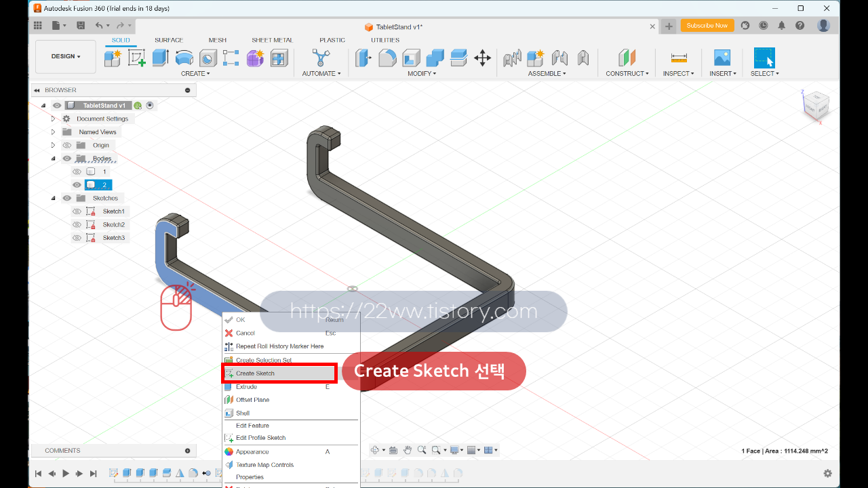Choose Create Sketch from context menu
The image size is (868, 488).
pyautogui.click(x=279, y=373)
